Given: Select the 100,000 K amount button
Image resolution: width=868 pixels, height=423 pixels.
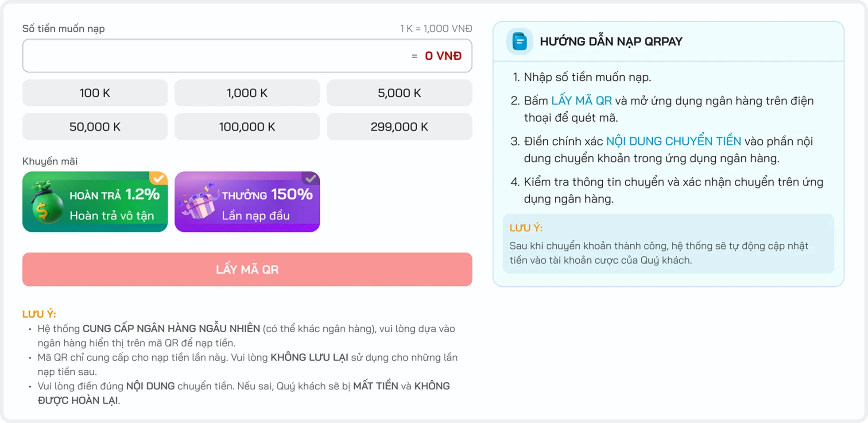Looking at the screenshot, I should click(x=247, y=127).
